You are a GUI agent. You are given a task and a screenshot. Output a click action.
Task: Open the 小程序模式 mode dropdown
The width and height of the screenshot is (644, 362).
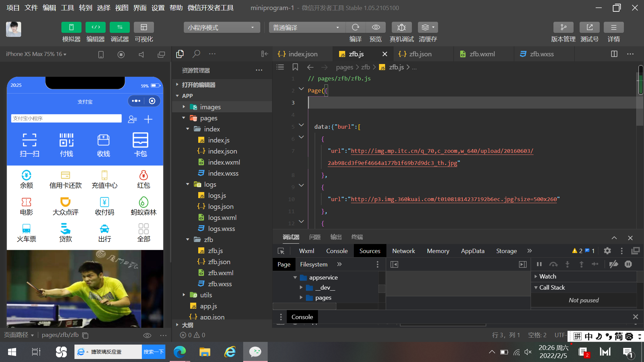[222, 27]
